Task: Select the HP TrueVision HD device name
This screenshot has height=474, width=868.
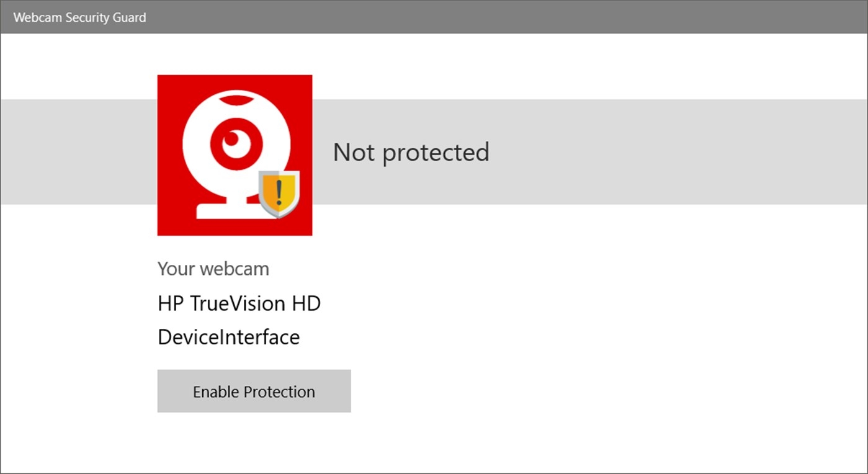Action: pos(239,303)
